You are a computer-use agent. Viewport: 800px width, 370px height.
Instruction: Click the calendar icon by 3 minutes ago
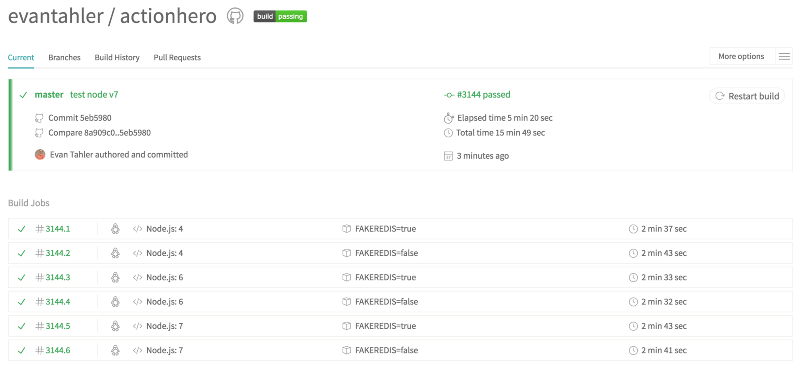[448, 156]
